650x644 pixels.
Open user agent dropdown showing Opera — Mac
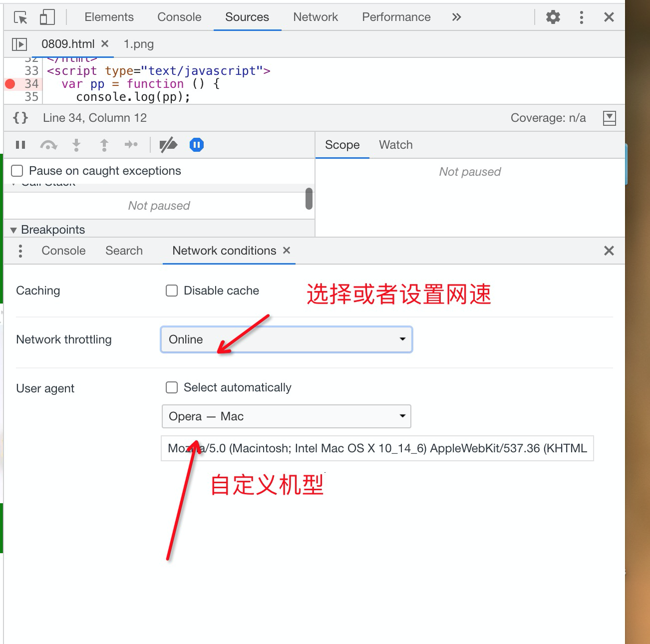point(287,416)
